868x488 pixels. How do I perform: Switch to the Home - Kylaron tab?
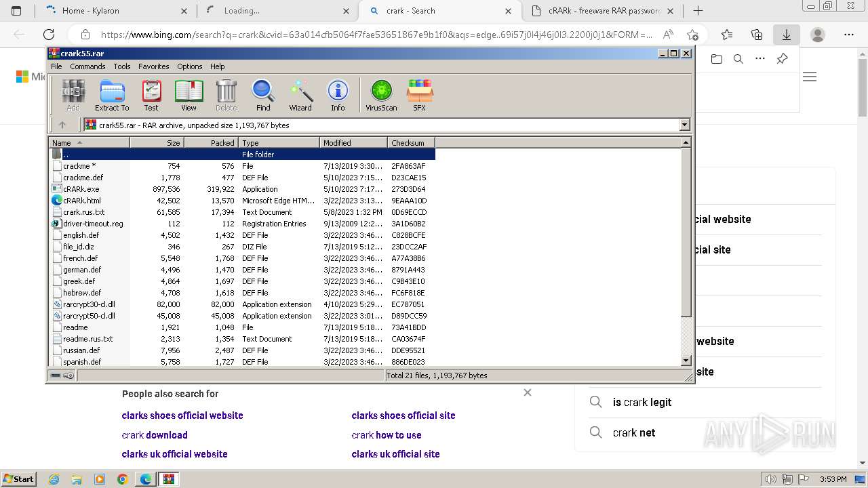coord(115,11)
